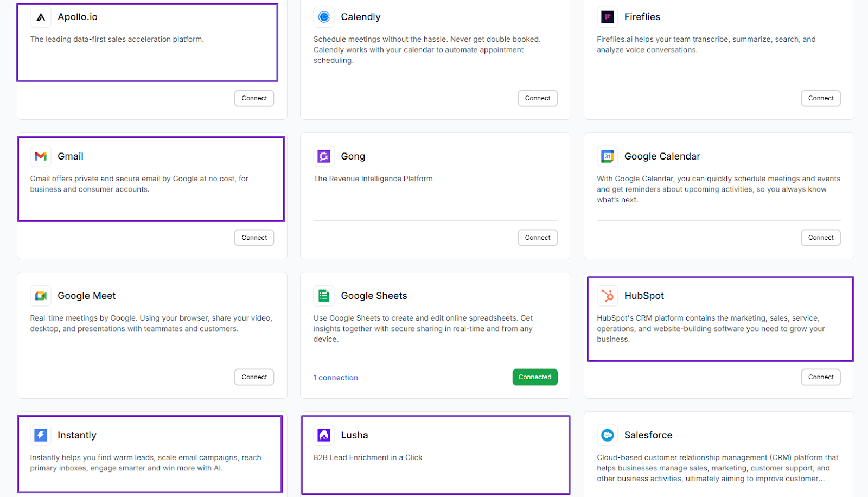Click the Salesforce cloud-based CRM description
The width and height of the screenshot is (868, 497).
click(718, 468)
